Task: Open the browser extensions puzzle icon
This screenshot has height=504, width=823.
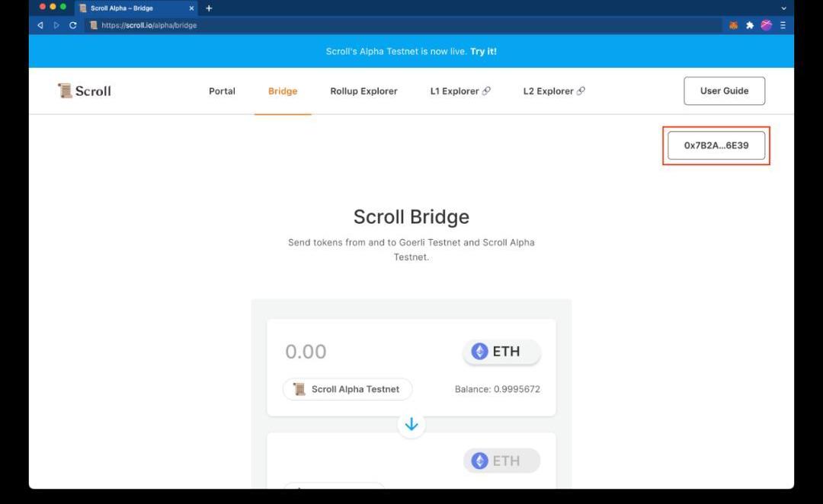Action: tap(750, 25)
